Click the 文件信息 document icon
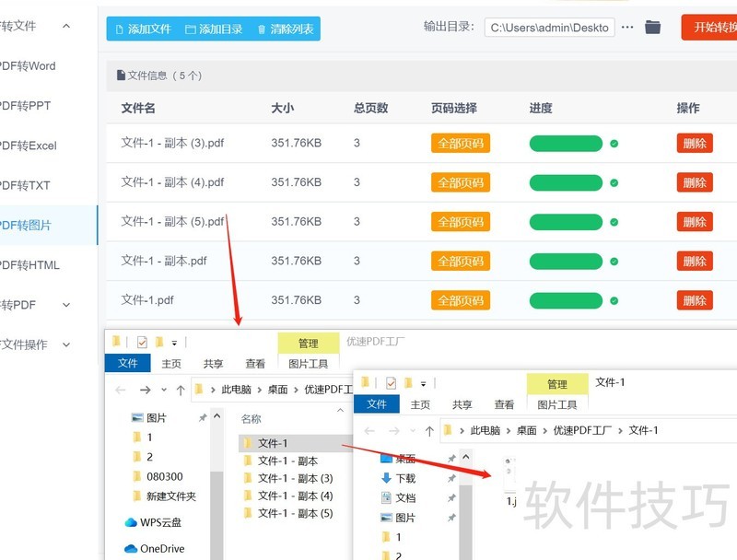This screenshot has height=560, width=737. (122, 76)
